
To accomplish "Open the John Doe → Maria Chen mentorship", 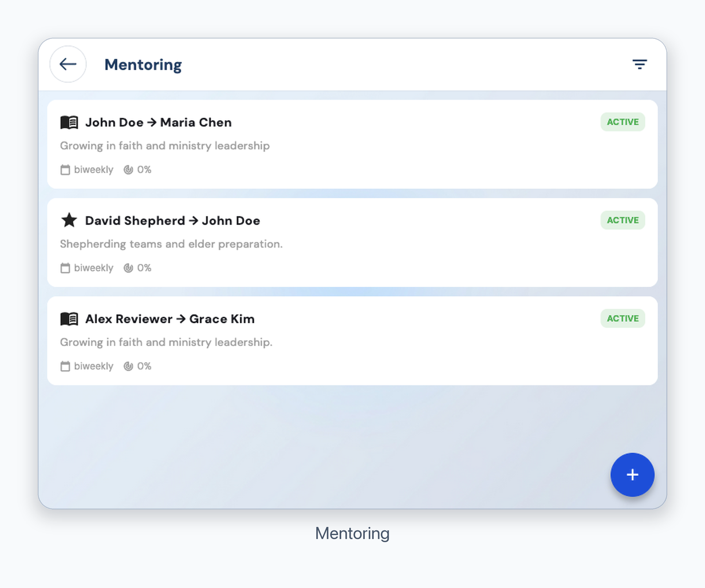I will [352, 144].
